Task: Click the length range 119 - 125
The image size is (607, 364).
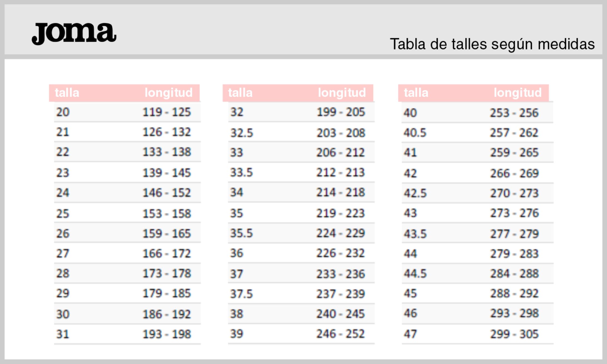Action: tap(167, 112)
